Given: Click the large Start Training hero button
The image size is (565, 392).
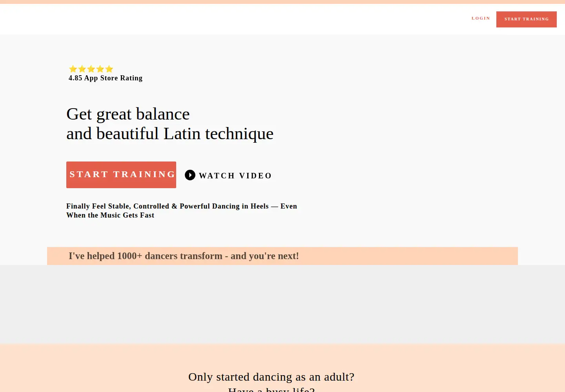Looking at the screenshot, I should point(121,175).
